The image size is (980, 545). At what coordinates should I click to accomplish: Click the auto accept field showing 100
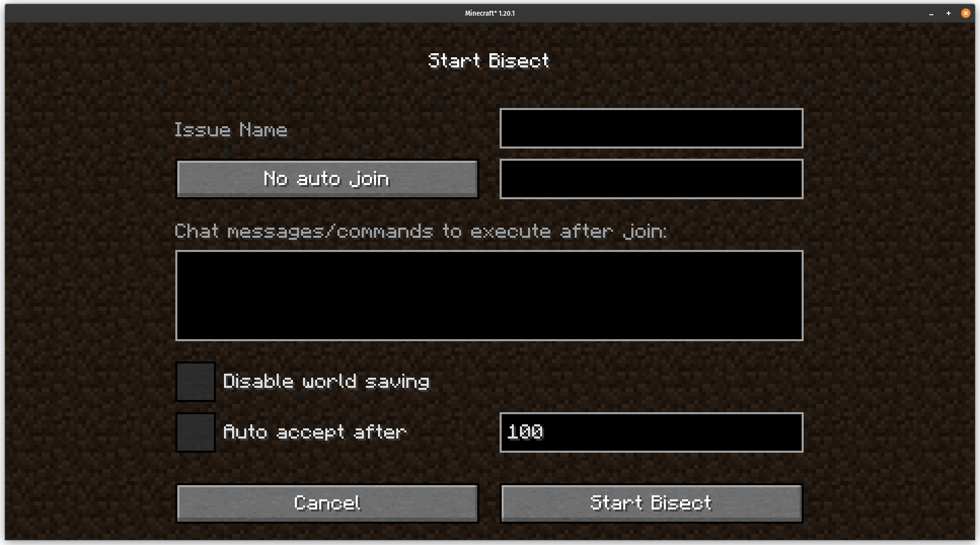click(x=651, y=432)
